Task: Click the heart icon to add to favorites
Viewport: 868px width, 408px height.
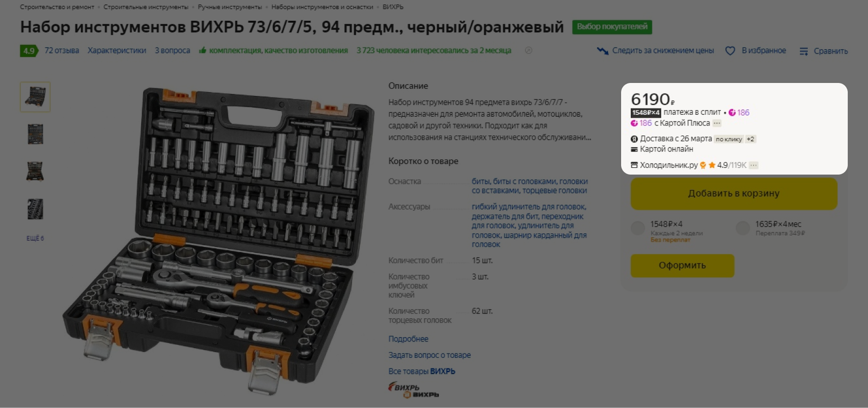Action: tap(730, 51)
